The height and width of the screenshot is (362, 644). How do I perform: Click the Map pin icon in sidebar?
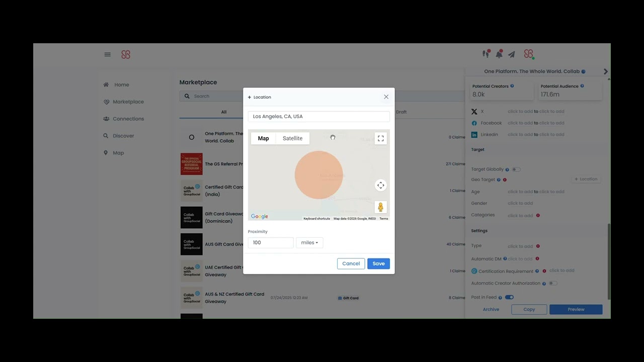(x=106, y=153)
